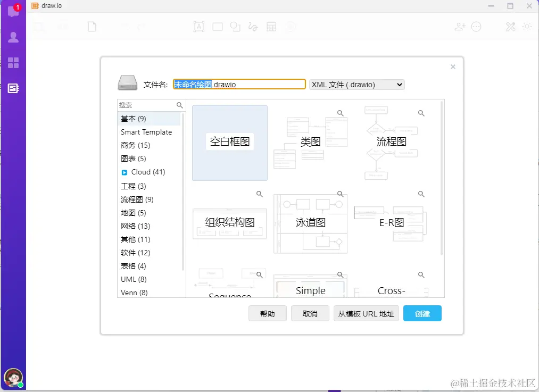
Task: Switch theme with the sun icon
Action: coord(527,26)
